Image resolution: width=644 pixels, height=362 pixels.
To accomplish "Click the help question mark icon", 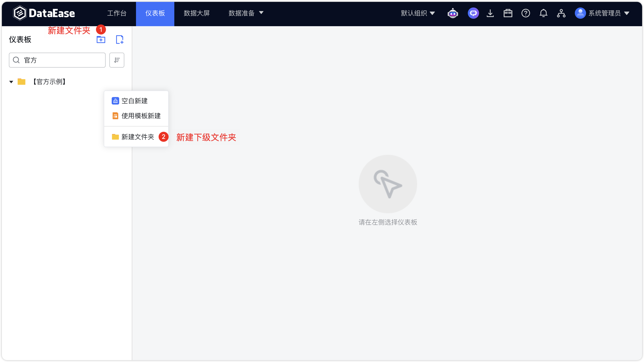I will click(526, 13).
